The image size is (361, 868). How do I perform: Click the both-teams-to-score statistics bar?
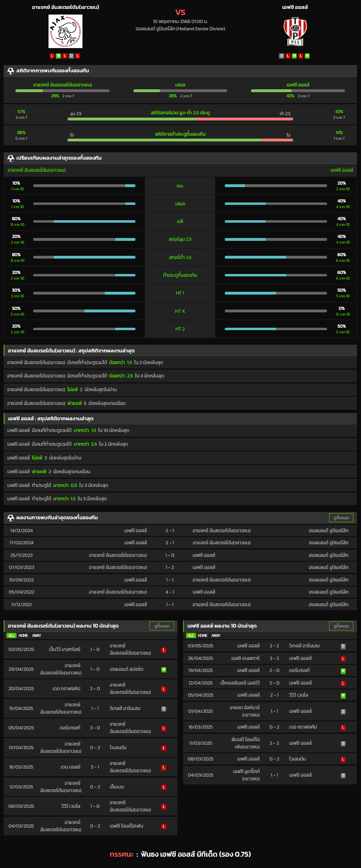[180, 140]
